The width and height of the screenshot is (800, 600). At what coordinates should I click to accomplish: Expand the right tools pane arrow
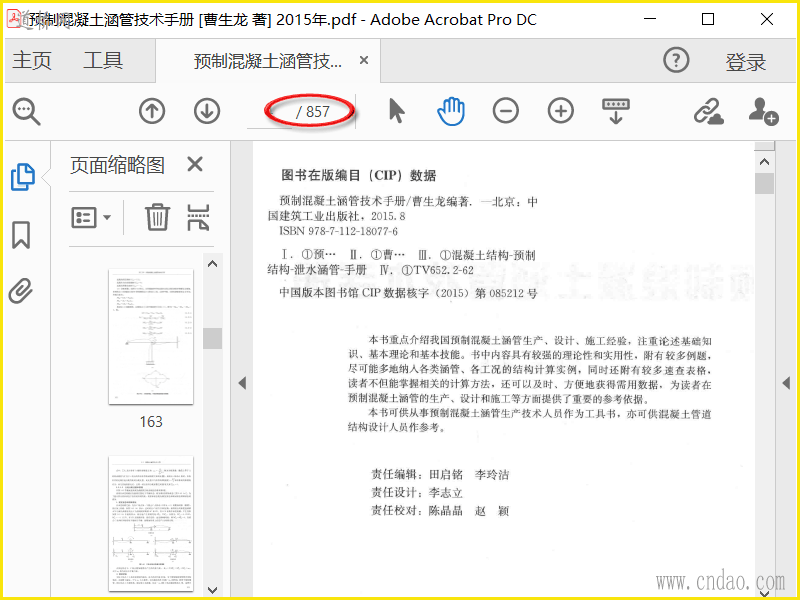pos(786,383)
